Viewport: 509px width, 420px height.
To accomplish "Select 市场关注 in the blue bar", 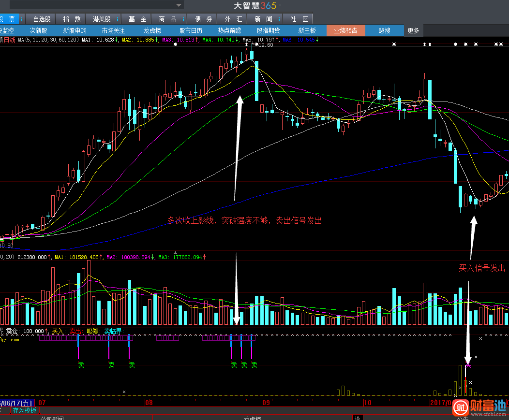I will pos(113,30).
